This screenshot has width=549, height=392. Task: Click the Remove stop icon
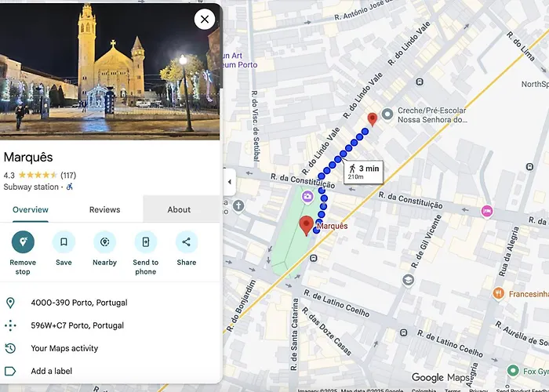tap(23, 241)
